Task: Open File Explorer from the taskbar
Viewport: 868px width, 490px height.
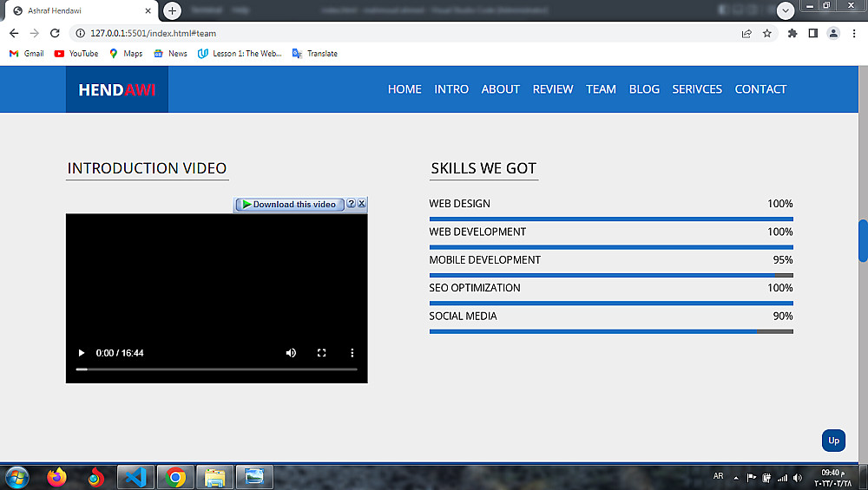Action: click(x=214, y=477)
